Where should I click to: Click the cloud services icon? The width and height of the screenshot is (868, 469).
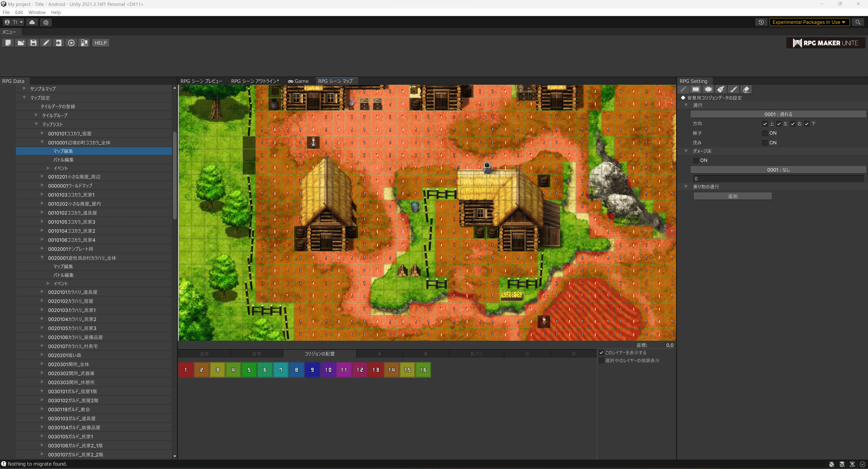(32, 22)
